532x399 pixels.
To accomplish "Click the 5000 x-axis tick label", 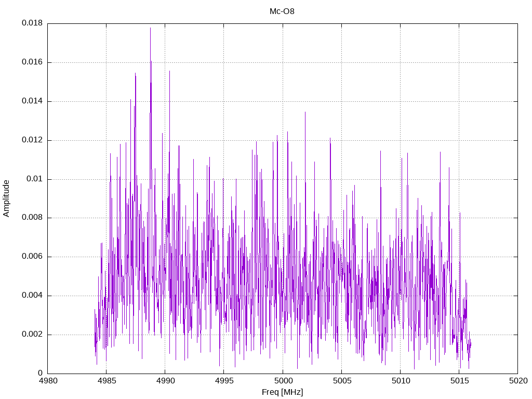I will [x=283, y=381].
